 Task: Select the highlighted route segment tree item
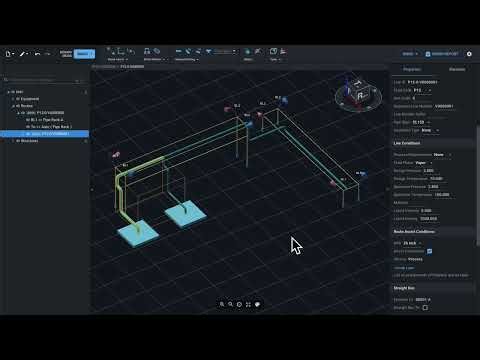45,134
